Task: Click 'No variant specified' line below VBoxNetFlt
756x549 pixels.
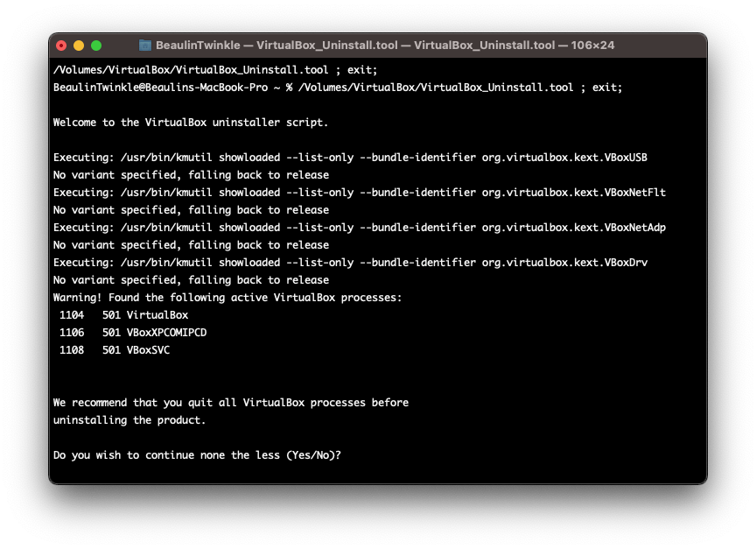Action: coord(191,210)
